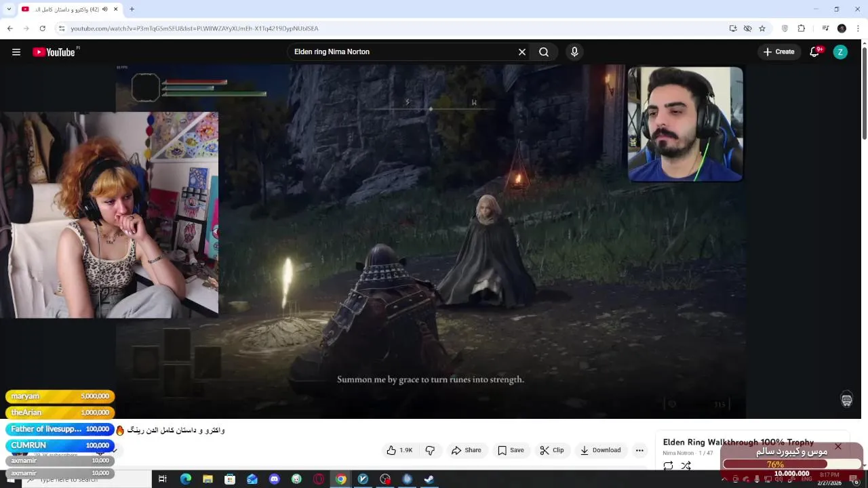Image resolution: width=868 pixels, height=488 pixels.
Task: Show hidden system tray icons
Action: (724, 480)
